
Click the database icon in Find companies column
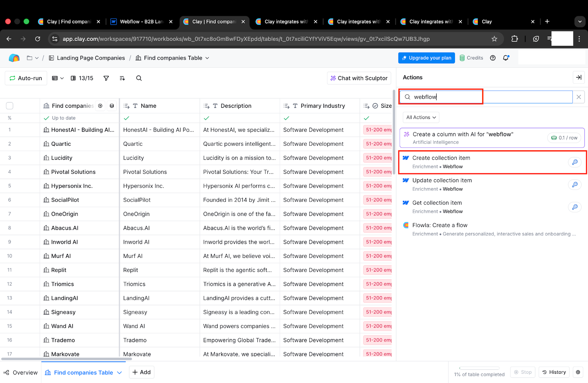pos(112,106)
